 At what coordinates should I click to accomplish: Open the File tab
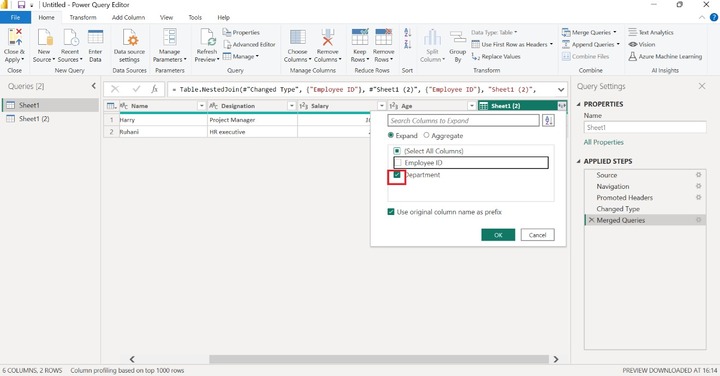[x=16, y=17]
